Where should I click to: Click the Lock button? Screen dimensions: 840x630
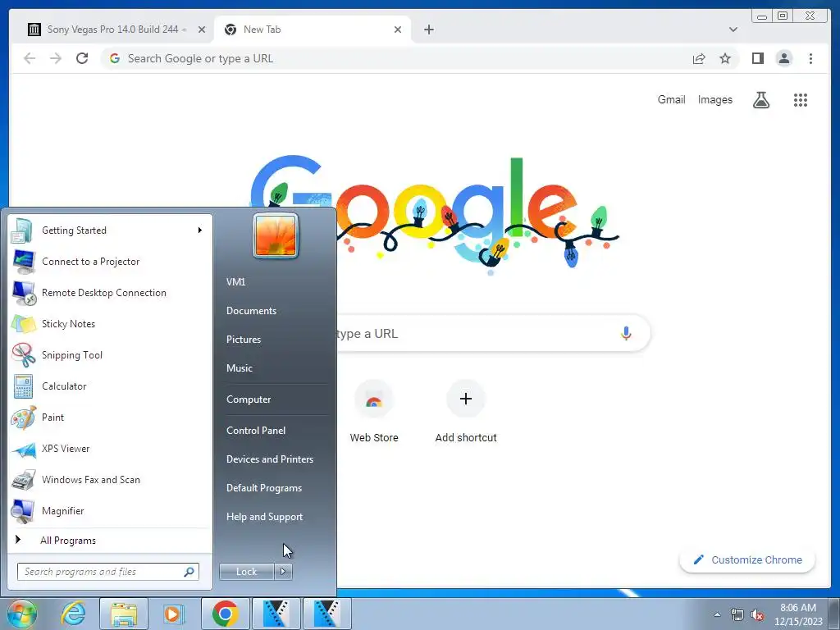coord(246,572)
